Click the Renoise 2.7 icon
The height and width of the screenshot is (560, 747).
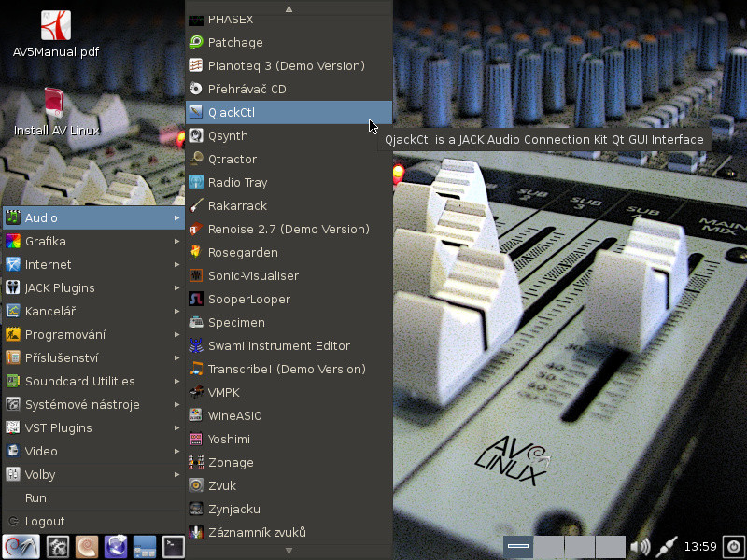coord(196,229)
